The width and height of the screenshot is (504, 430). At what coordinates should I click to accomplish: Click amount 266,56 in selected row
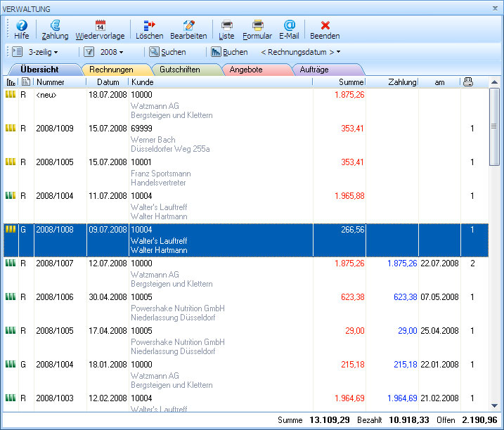point(353,230)
